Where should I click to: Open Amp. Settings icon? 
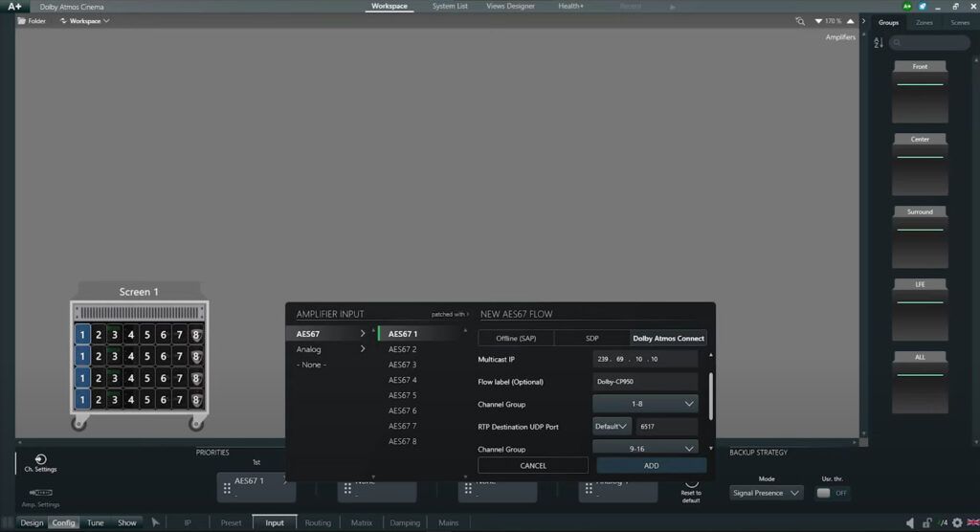coord(40,493)
